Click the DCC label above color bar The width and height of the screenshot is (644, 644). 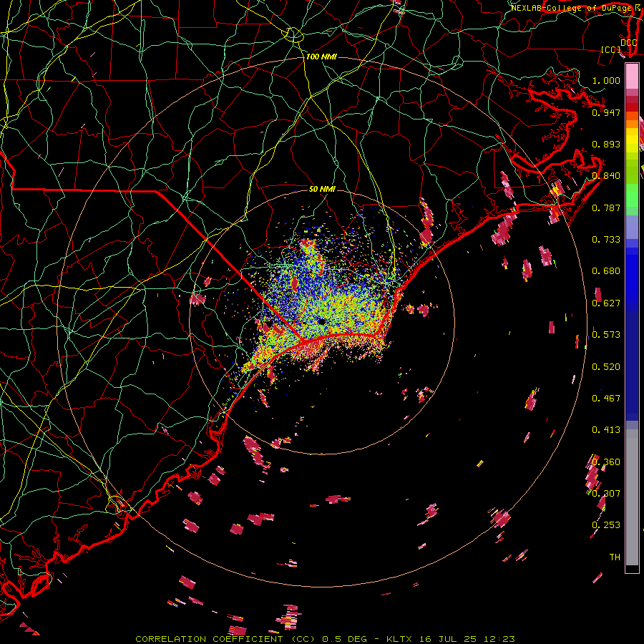(x=628, y=43)
